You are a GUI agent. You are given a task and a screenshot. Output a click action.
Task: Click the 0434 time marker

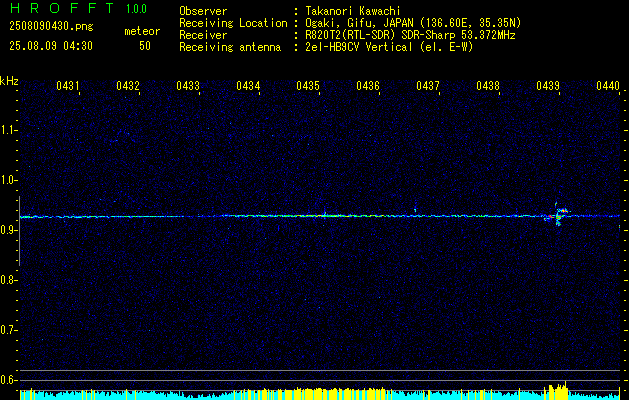click(248, 85)
